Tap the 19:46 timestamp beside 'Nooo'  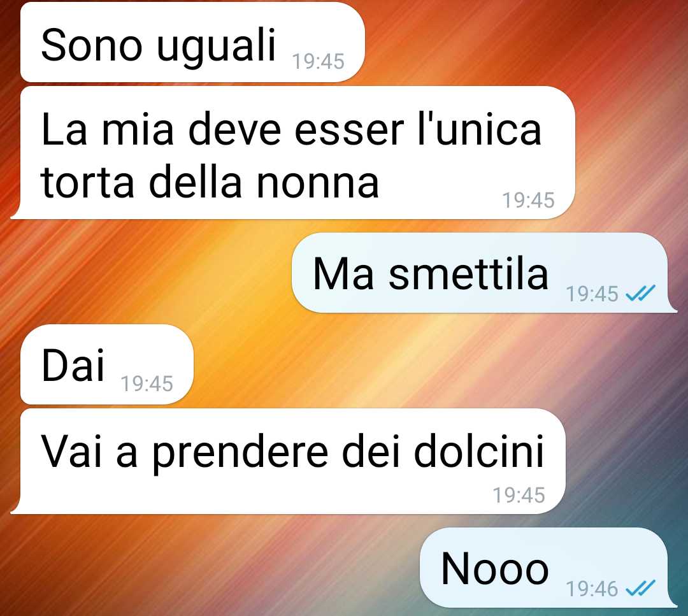pyautogui.click(x=592, y=589)
